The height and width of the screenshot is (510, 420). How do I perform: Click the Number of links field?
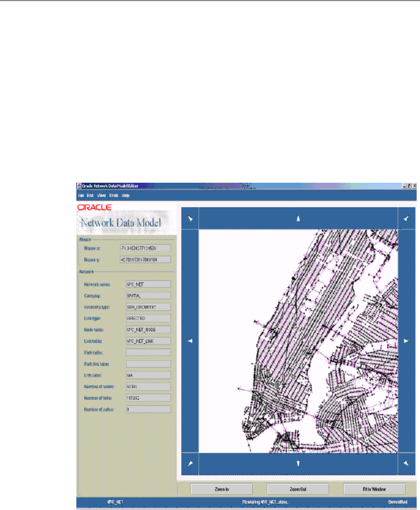click(x=148, y=398)
